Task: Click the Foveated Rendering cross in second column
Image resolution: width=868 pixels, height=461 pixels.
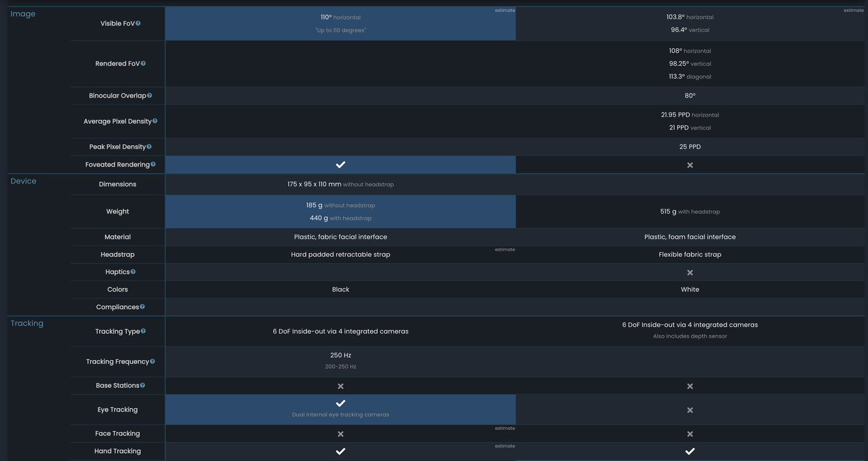Action: point(690,165)
